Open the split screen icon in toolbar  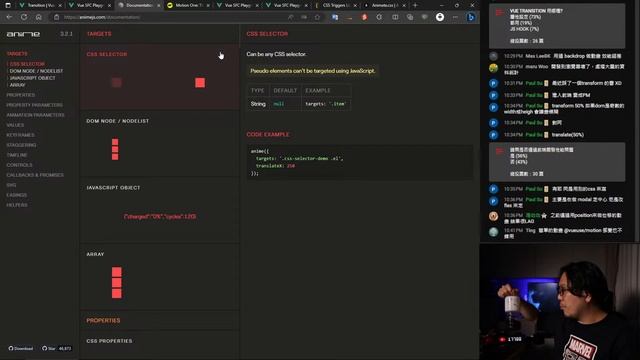tap(395, 17)
